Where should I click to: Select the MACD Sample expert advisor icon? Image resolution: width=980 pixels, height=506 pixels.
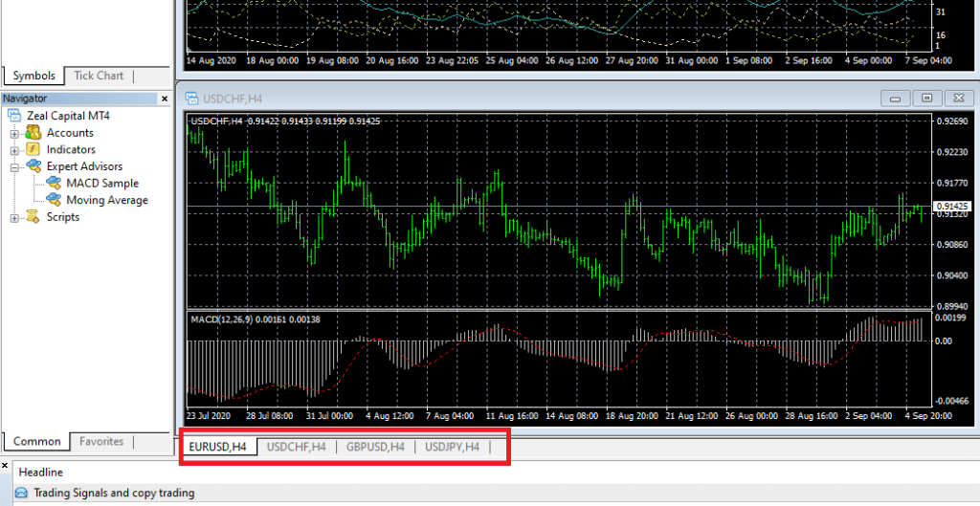click(52, 184)
